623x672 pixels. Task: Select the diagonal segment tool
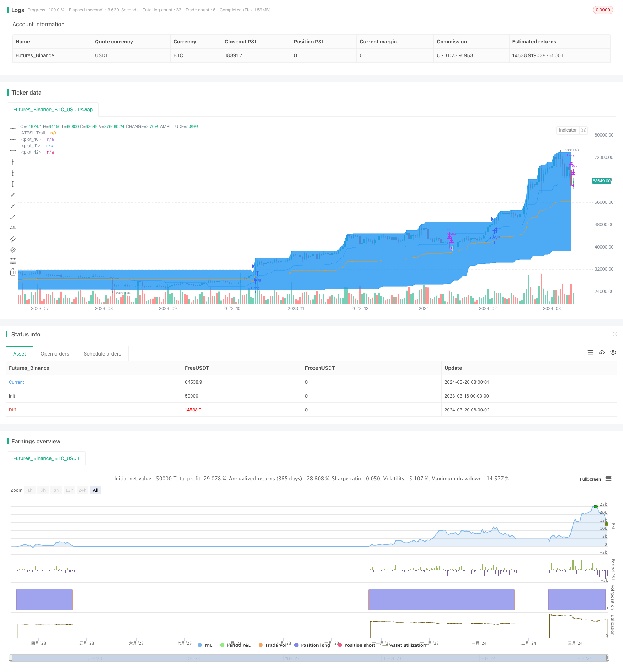(x=13, y=217)
